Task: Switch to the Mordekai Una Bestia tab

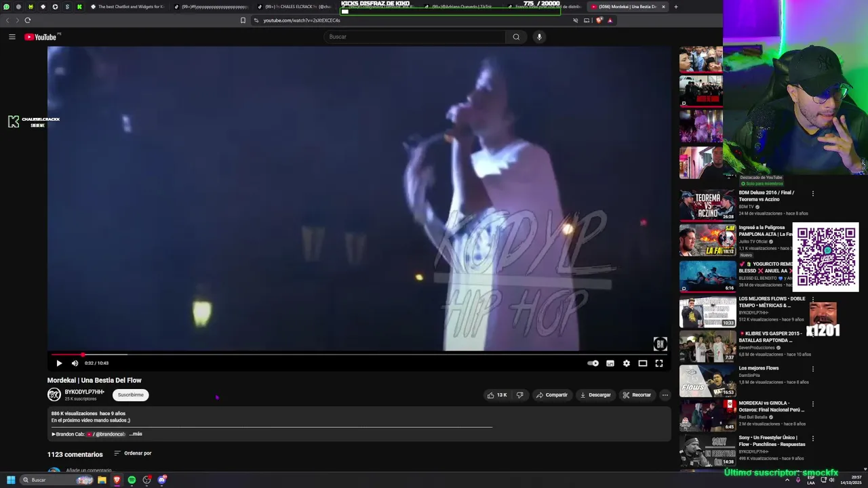Action: pos(627,7)
